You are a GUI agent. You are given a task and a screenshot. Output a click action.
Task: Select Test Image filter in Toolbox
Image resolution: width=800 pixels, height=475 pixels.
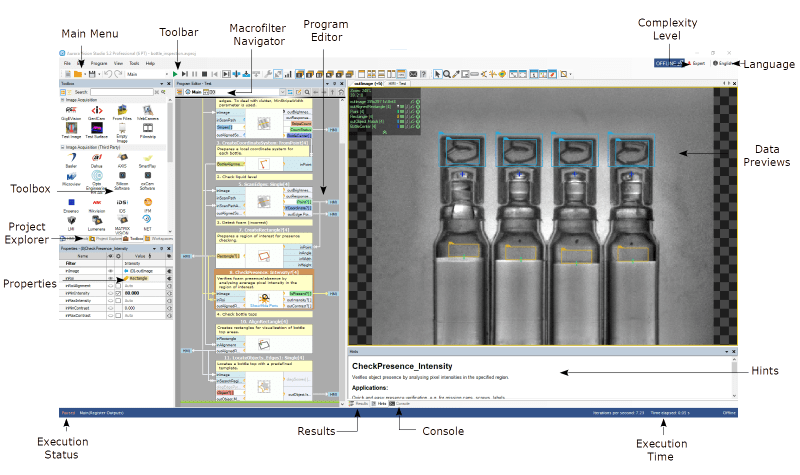(x=71, y=131)
